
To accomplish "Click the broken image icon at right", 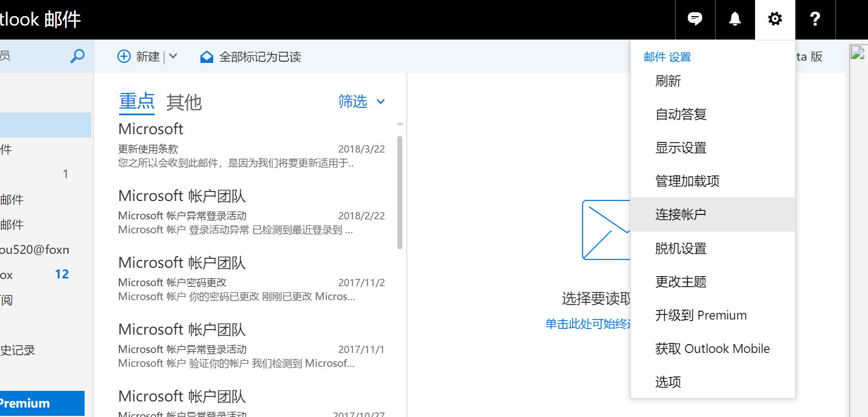I will click(x=858, y=53).
